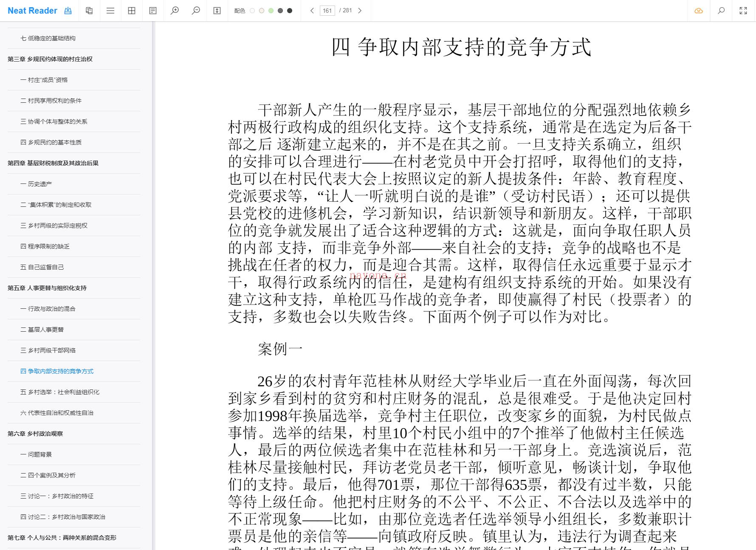Click the page number field showing 161
The height and width of the screenshot is (550, 756).
[327, 11]
